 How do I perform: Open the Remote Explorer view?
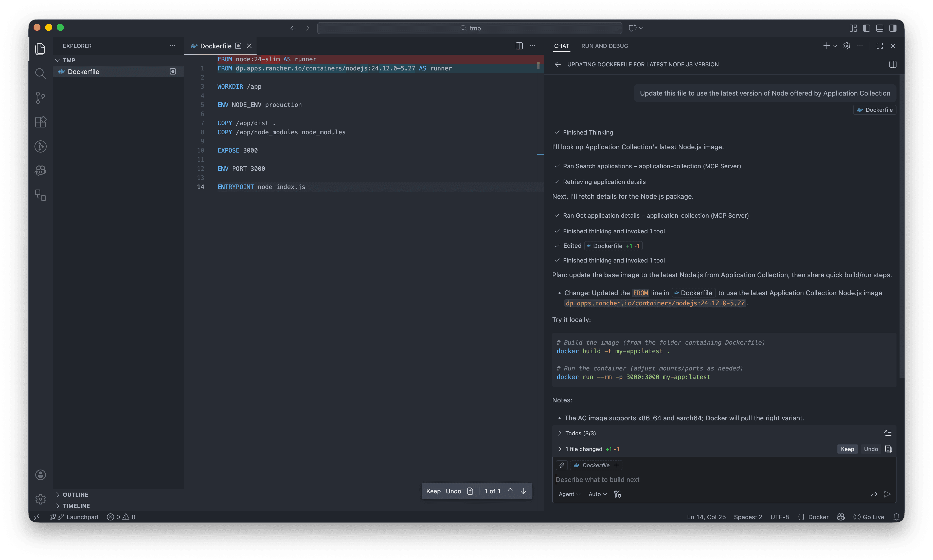tap(40, 195)
